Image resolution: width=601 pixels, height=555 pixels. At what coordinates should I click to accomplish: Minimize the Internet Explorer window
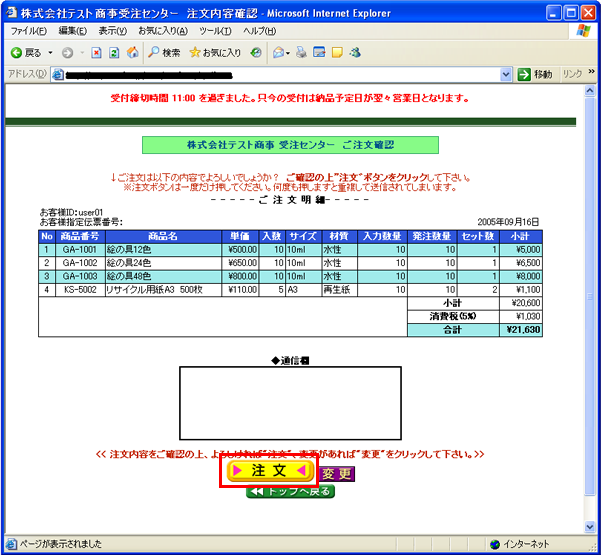coord(552,13)
